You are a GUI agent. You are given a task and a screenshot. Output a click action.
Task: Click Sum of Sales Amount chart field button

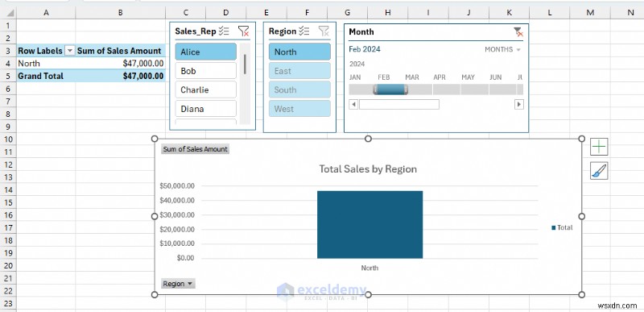tap(195, 149)
